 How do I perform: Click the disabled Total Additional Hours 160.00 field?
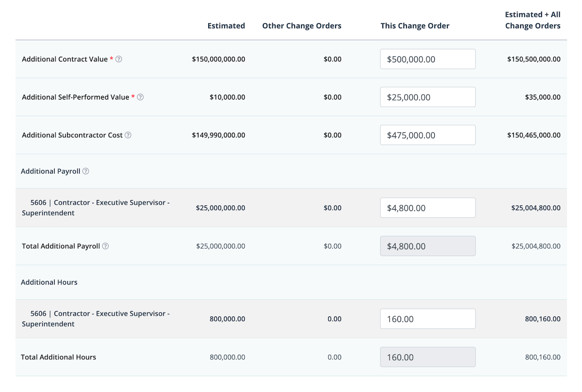coord(427,357)
